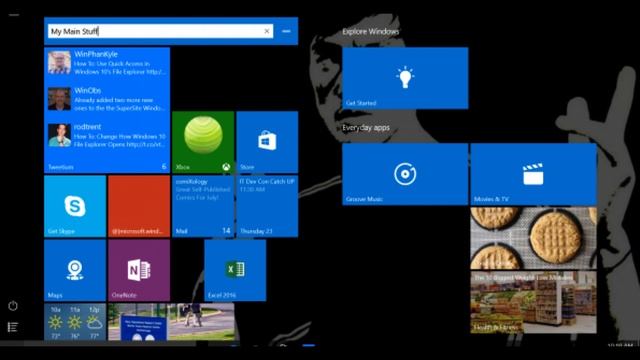Launch the Groove Music tile
The height and width of the screenshot is (360, 640).
[x=405, y=174]
